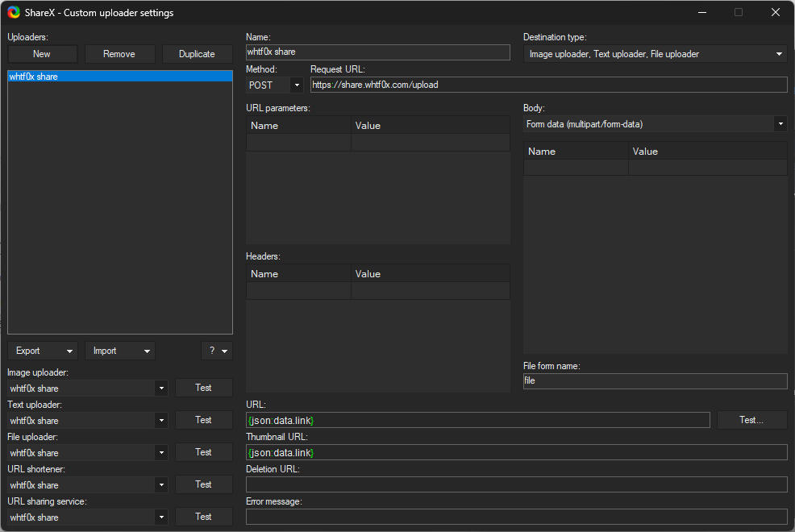795x532 pixels.
Task: Click the New uploader button
Action: click(42, 54)
